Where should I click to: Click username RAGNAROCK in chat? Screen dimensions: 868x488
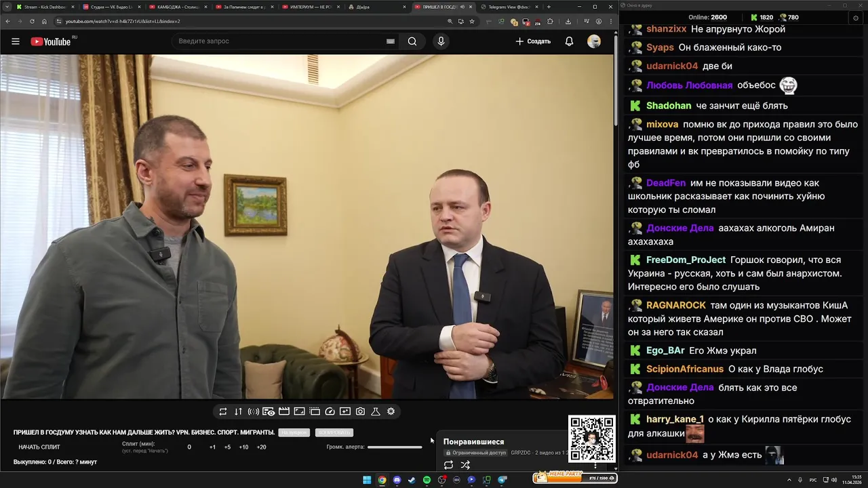676,305
